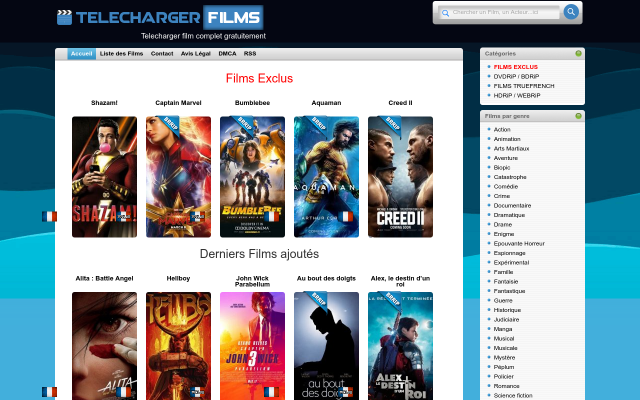Click the Alita : Battle Angel title
The width and height of the screenshot is (640, 400).
pyautogui.click(x=104, y=278)
